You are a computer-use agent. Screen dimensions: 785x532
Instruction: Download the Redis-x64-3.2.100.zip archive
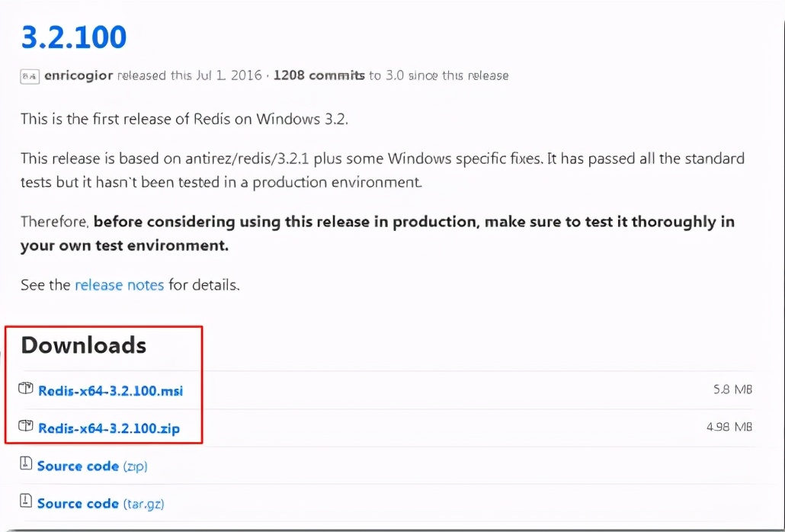(109, 428)
